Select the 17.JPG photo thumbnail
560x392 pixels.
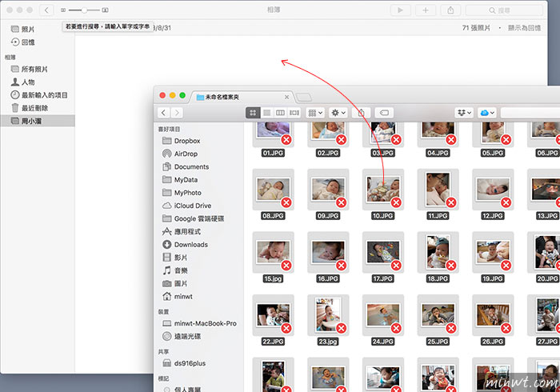tap(383, 253)
